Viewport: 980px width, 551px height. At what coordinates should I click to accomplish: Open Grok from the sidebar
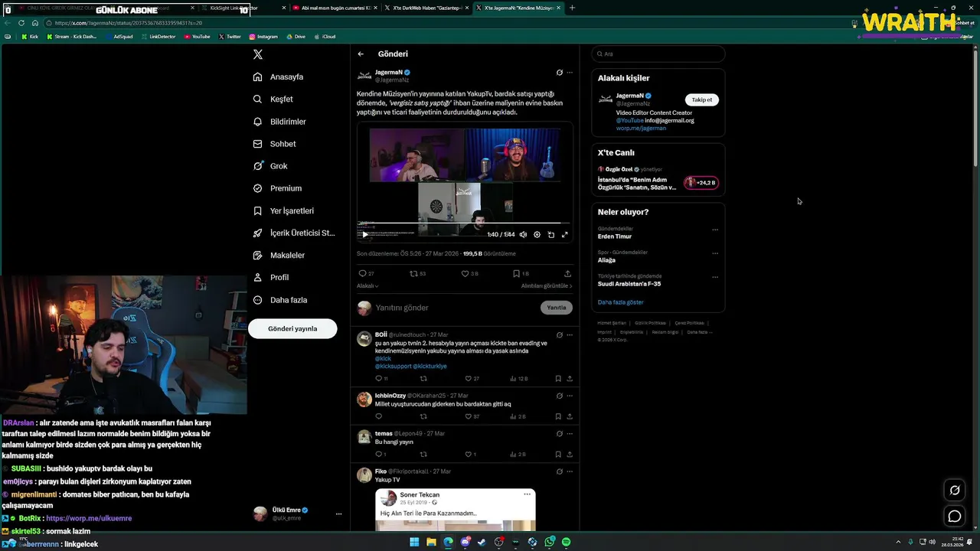270,166
